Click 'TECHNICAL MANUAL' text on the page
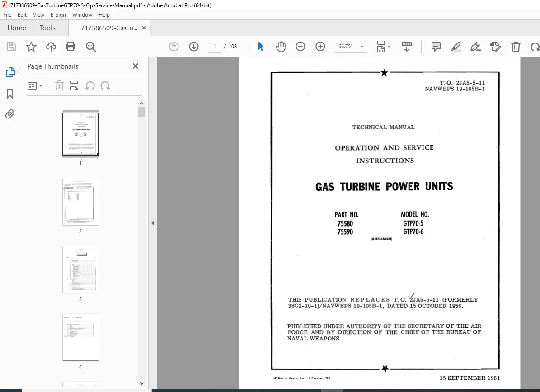This screenshot has width=540, height=392. tap(383, 127)
